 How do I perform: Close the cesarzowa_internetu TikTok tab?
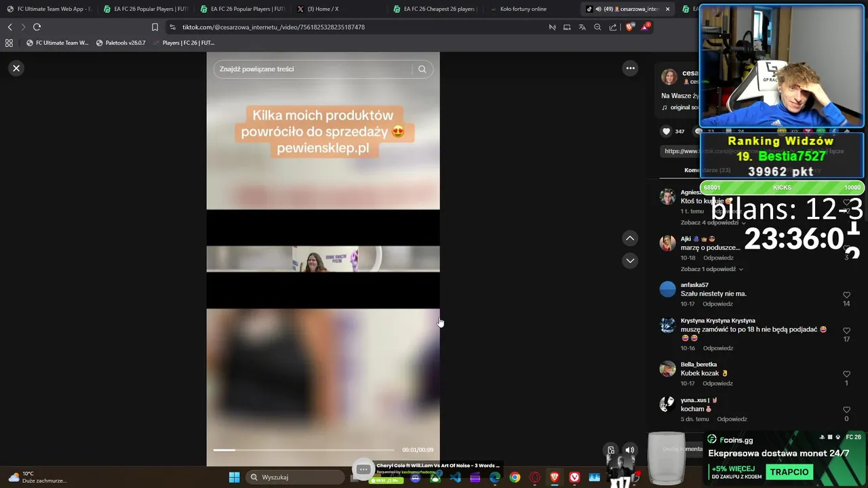tap(667, 9)
